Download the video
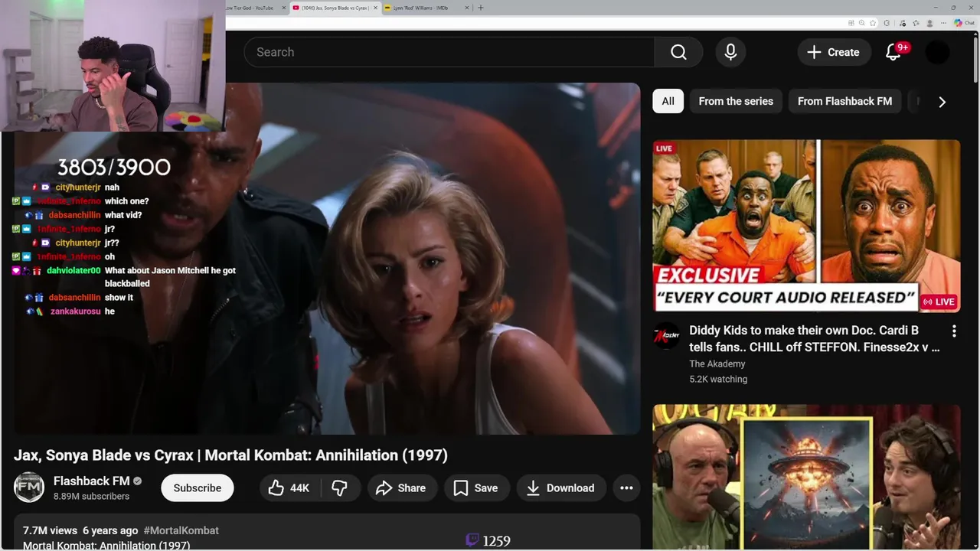This screenshot has height=551, width=980. [x=560, y=487]
